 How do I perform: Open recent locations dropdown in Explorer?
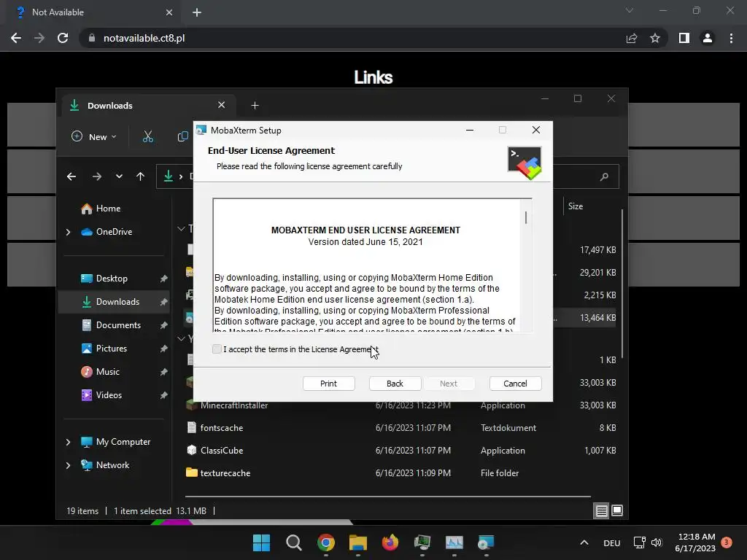point(119,176)
